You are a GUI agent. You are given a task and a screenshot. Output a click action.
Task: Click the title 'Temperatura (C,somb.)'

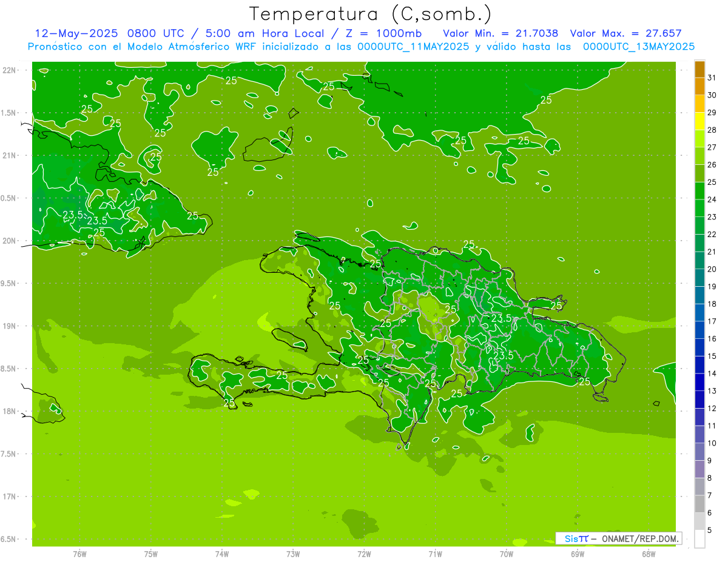pyautogui.click(x=371, y=14)
